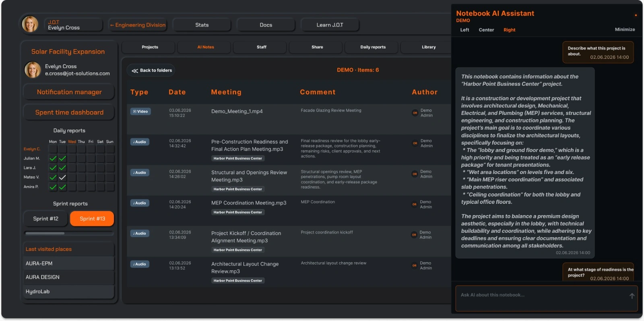This screenshot has height=321, width=644.
Task: Send message with the arrow-up icon
Action: [x=632, y=296]
